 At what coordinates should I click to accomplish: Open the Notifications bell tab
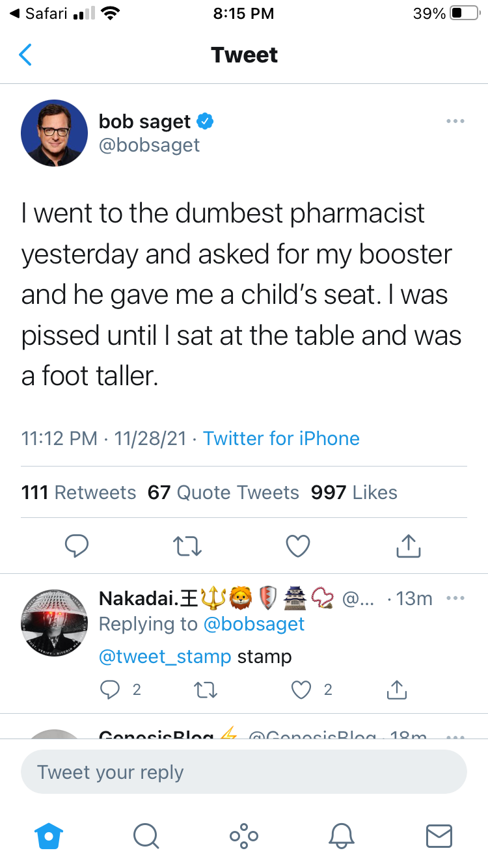(x=342, y=836)
